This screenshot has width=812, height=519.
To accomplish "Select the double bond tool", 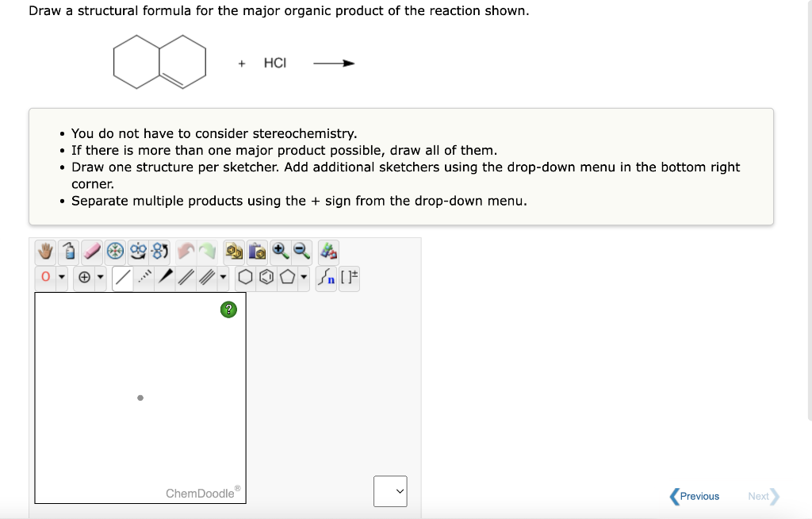I will tap(186, 278).
